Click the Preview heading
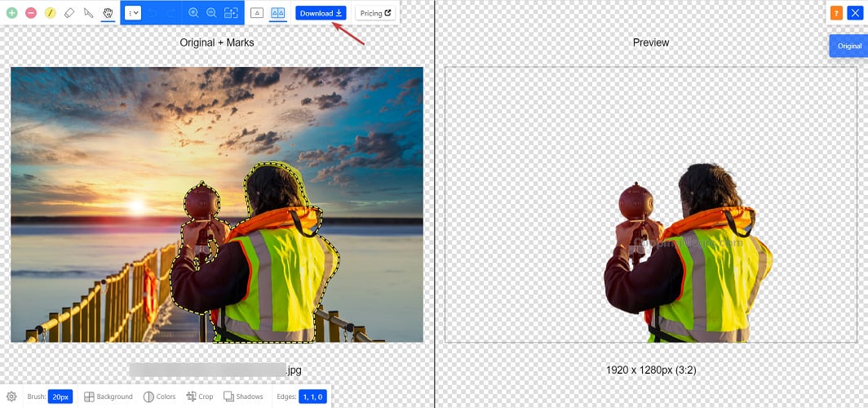Screen dimensions: 868x408 651,42
